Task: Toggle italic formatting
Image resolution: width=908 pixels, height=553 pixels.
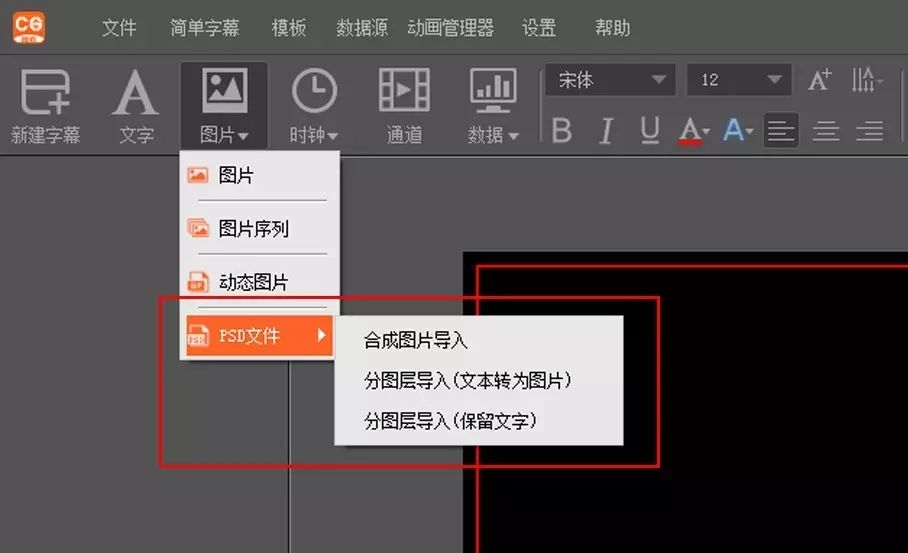Action: [x=606, y=130]
